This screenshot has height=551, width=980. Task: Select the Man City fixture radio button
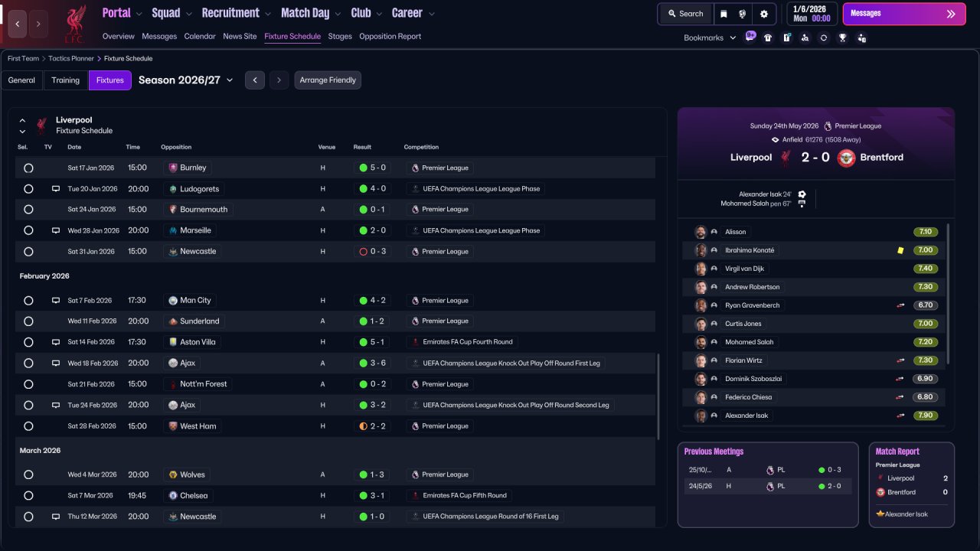tap(28, 301)
